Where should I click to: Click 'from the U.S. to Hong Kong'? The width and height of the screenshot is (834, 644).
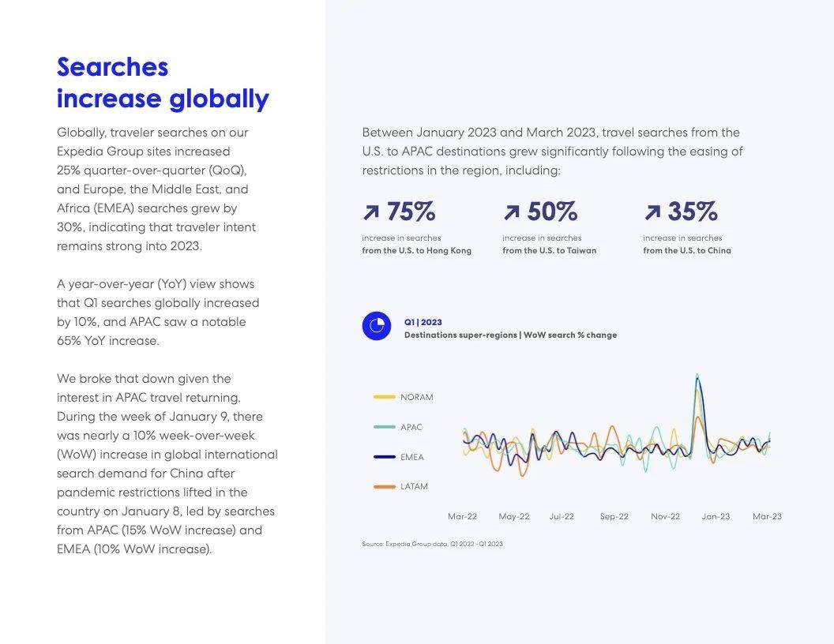tap(416, 250)
